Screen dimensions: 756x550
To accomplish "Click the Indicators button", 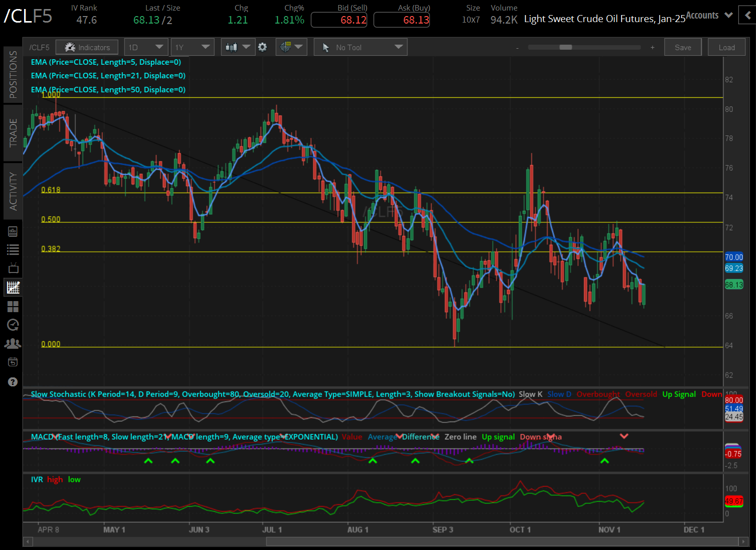I will click(87, 47).
